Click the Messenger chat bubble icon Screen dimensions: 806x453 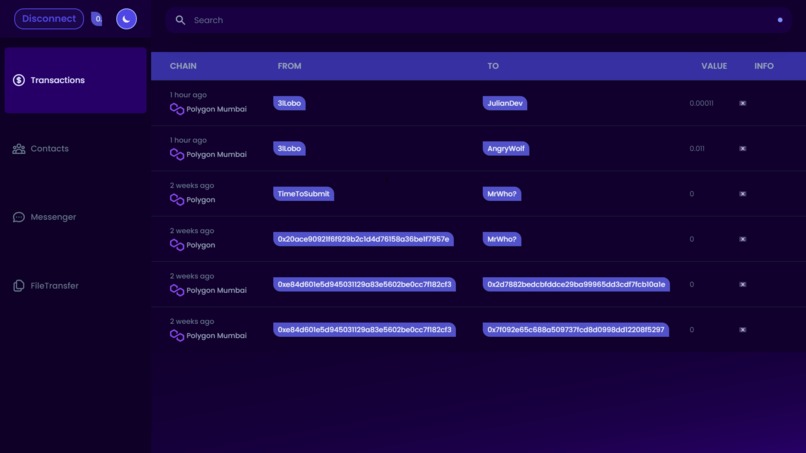[x=19, y=217]
